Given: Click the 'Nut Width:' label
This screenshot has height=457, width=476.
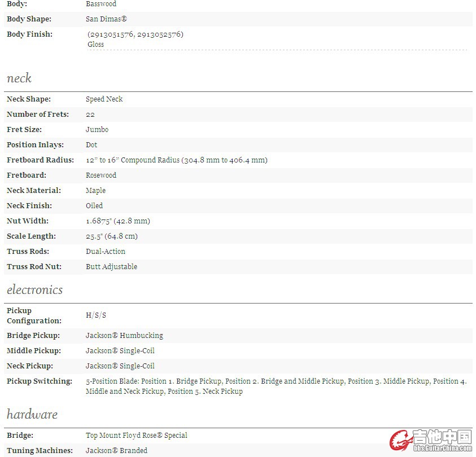Looking at the screenshot, I should [28, 221].
